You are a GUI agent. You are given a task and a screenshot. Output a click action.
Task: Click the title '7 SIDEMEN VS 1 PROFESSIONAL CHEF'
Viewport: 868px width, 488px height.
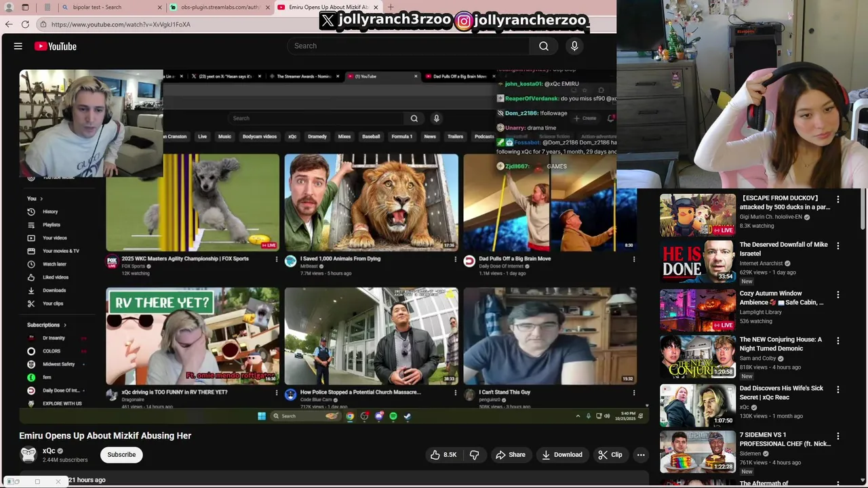click(x=785, y=439)
